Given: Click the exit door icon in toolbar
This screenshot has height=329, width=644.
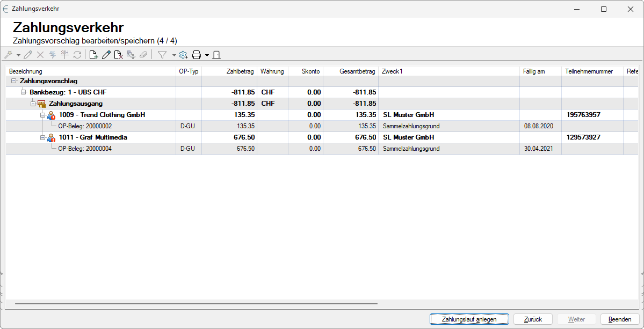Looking at the screenshot, I should tap(216, 55).
